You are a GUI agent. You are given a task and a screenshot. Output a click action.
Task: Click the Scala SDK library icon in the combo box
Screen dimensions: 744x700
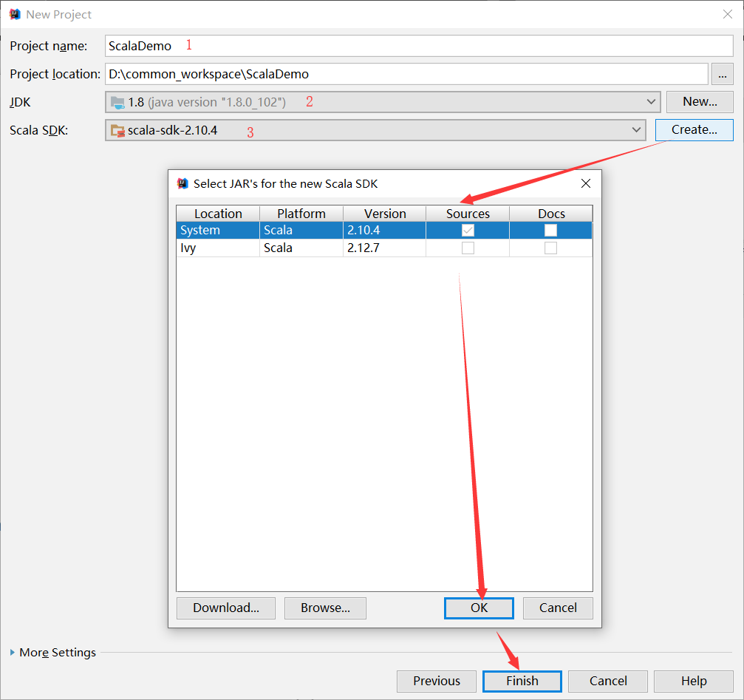click(117, 131)
